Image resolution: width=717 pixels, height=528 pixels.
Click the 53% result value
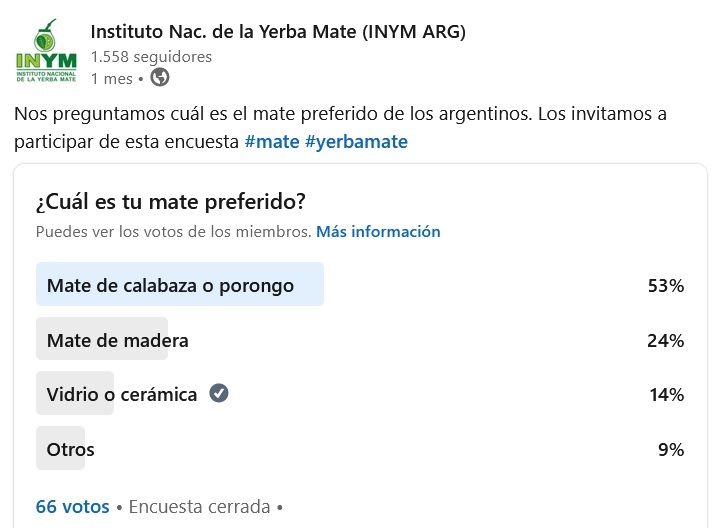point(665,286)
